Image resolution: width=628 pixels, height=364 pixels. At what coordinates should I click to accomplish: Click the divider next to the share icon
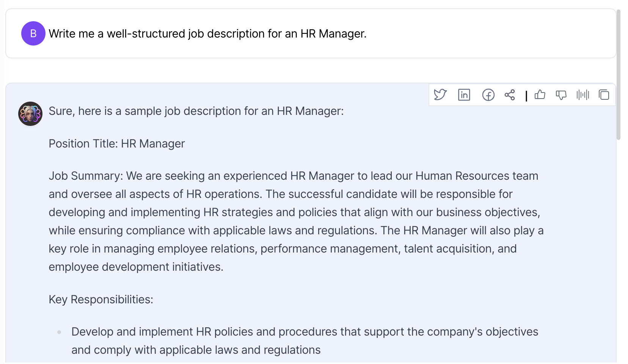pos(526,96)
